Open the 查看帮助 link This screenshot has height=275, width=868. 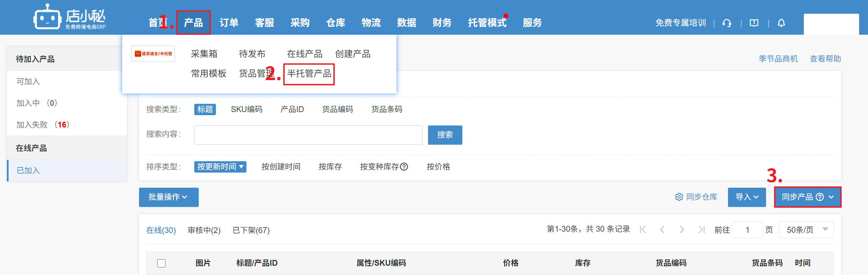pyautogui.click(x=825, y=59)
